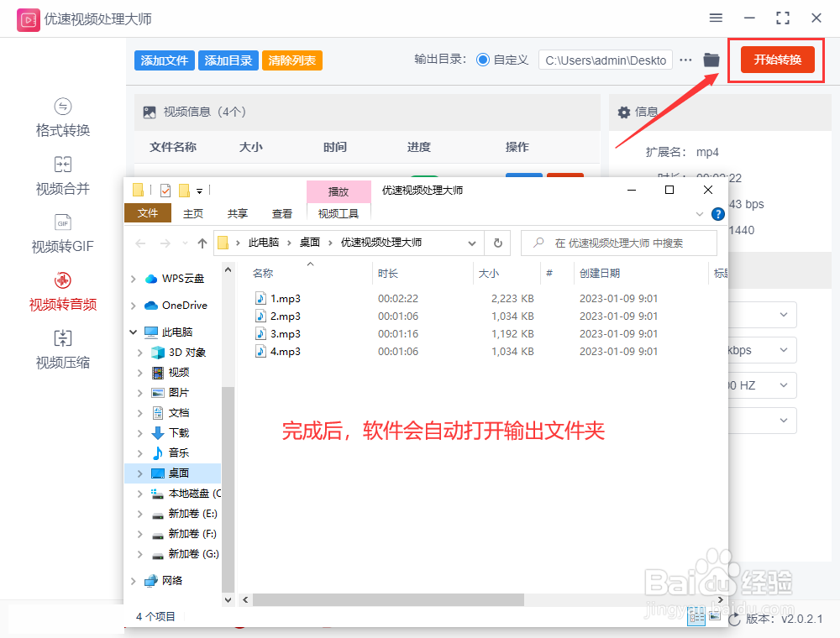
Task: Select 新加卷 (E:) in navigation tree
Action: [x=193, y=513]
